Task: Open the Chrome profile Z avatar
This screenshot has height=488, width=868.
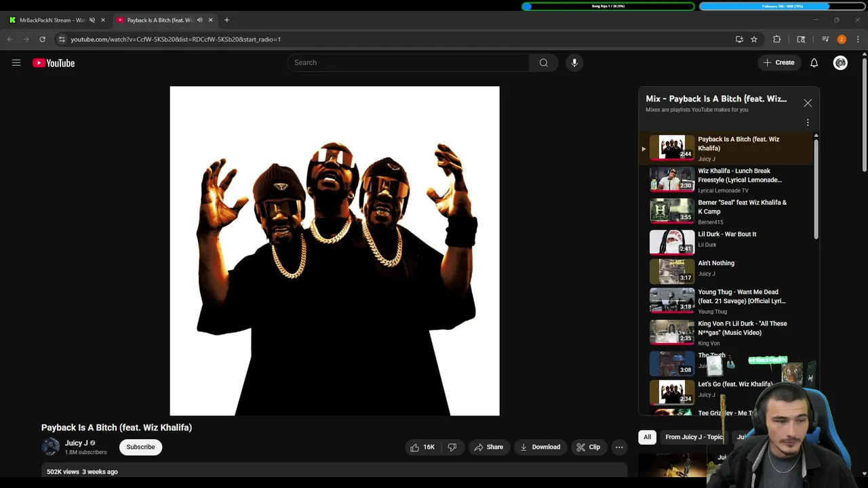Action: [x=842, y=39]
